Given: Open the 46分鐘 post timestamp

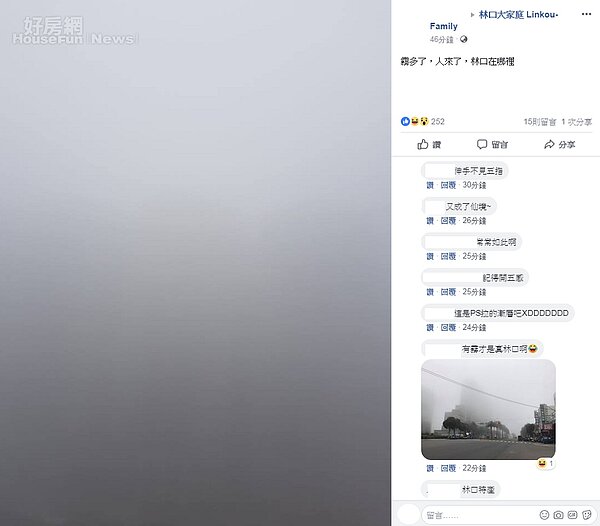Looking at the screenshot, I should (442, 39).
